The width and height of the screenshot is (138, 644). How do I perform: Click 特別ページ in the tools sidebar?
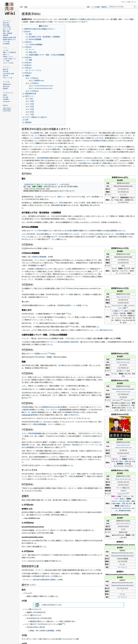tap(6, 55)
